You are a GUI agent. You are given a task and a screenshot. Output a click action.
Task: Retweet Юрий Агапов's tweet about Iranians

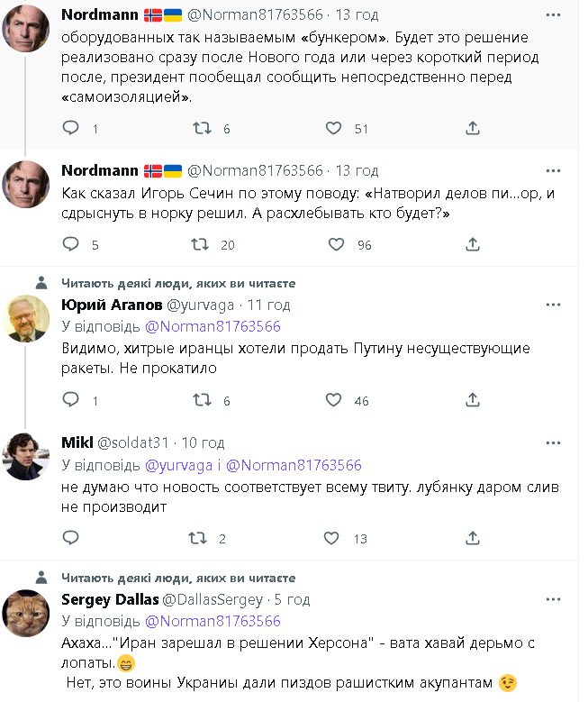203,400
